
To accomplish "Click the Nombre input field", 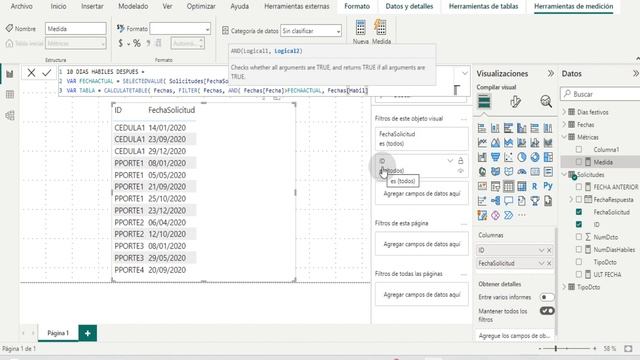I will [76, 29].
